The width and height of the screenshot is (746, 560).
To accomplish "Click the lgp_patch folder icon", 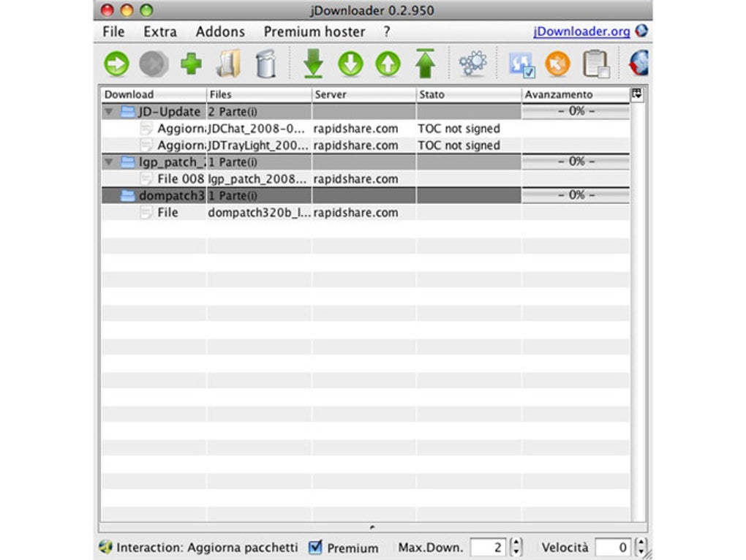I will 127,162.
